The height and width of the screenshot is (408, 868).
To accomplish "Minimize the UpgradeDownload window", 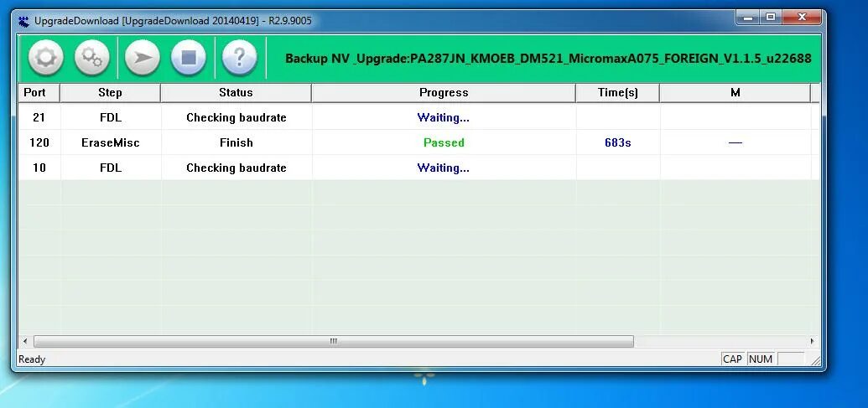I will pyautogui.click(x=748, y=18).
